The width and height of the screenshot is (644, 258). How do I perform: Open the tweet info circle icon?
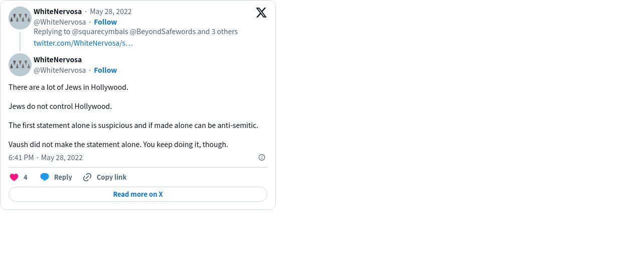262,158
